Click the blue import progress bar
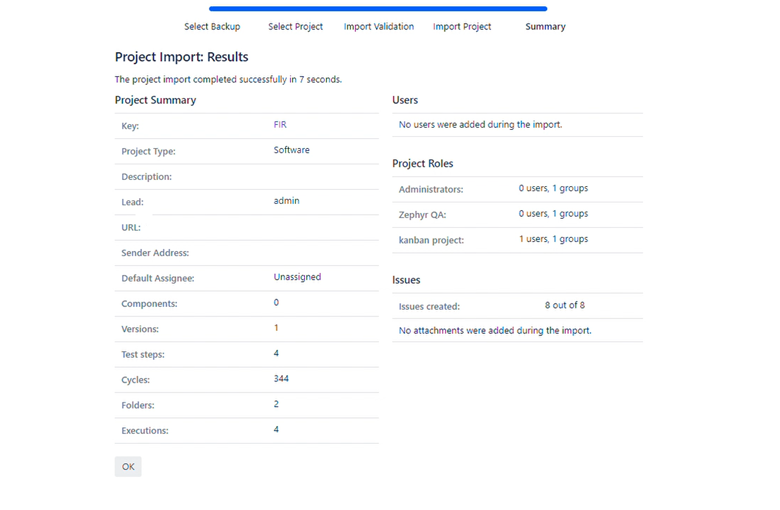The height and width of the screenshot is (510, 780). [378, 9]
